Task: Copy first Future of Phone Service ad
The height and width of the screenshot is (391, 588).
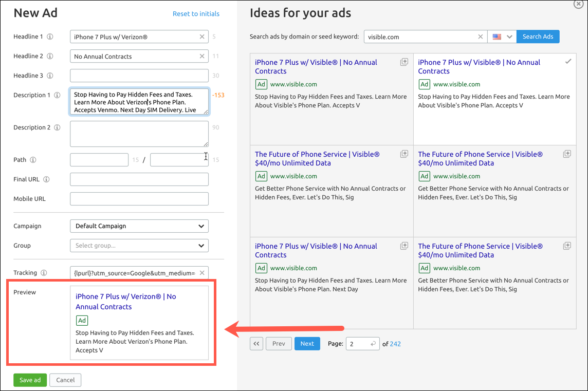Action: (x=404, y=154)
